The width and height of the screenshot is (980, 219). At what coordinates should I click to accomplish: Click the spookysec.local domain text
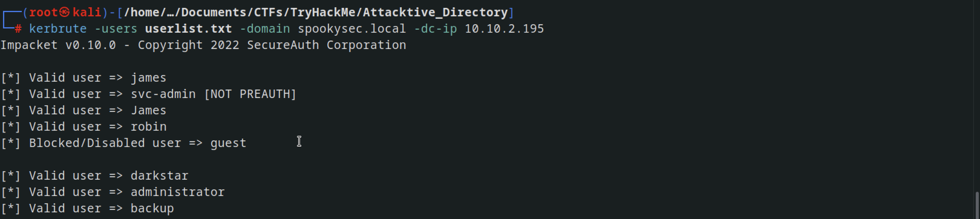point(352,29)
